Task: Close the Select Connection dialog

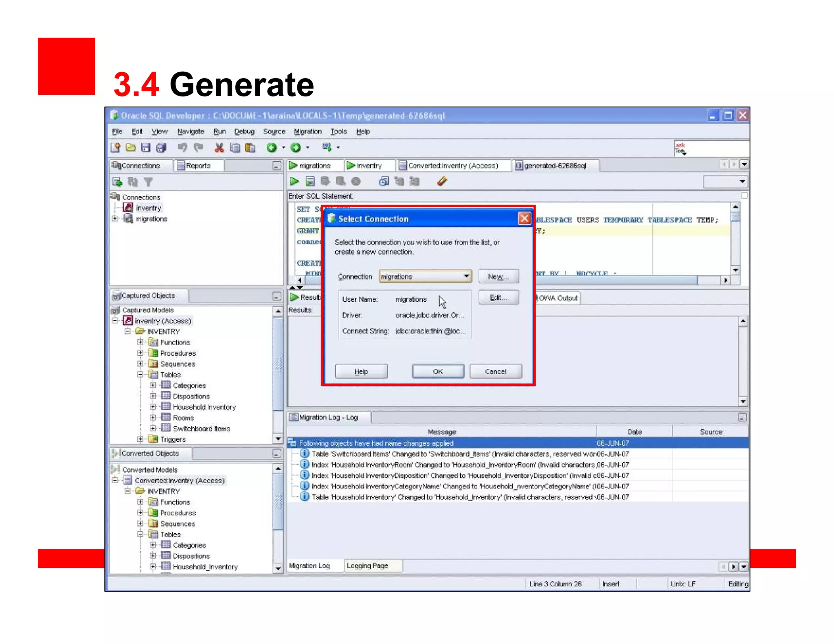Action: (x=525, y=219)
